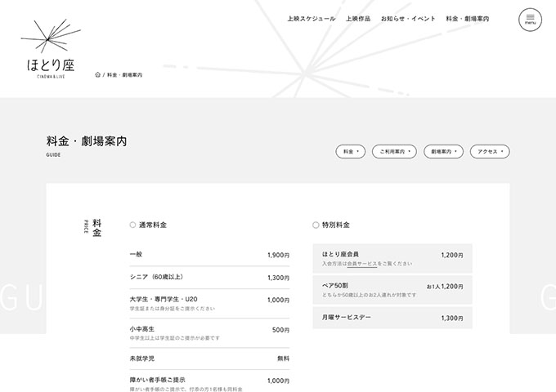Click the 月曜サービスデー price card
This screenshot has height=392, width=556.
[x=392, y=318]
